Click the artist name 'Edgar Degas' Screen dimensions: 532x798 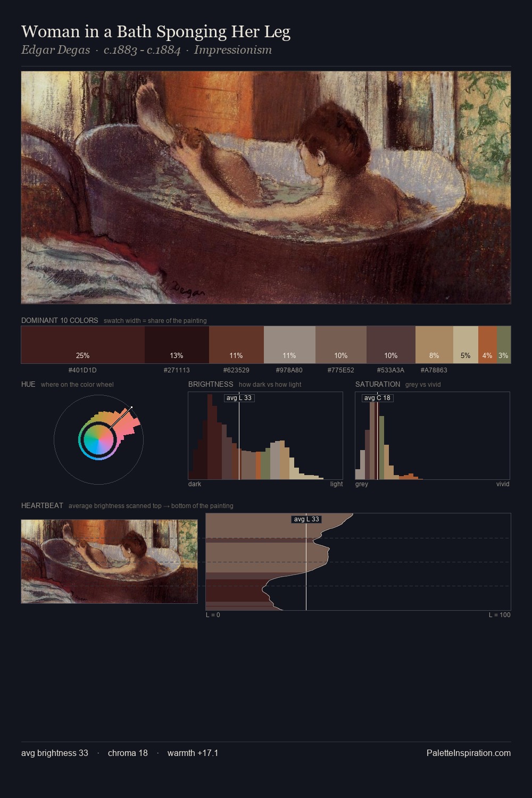55,50
